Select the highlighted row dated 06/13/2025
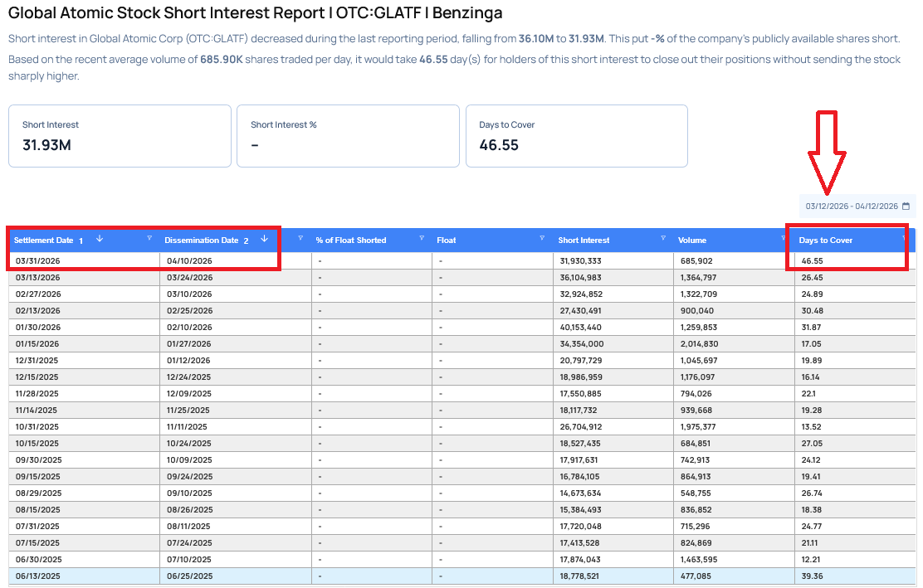Image resolution: width=923 pixels, height=588 pixels. [x=462, y=576]
